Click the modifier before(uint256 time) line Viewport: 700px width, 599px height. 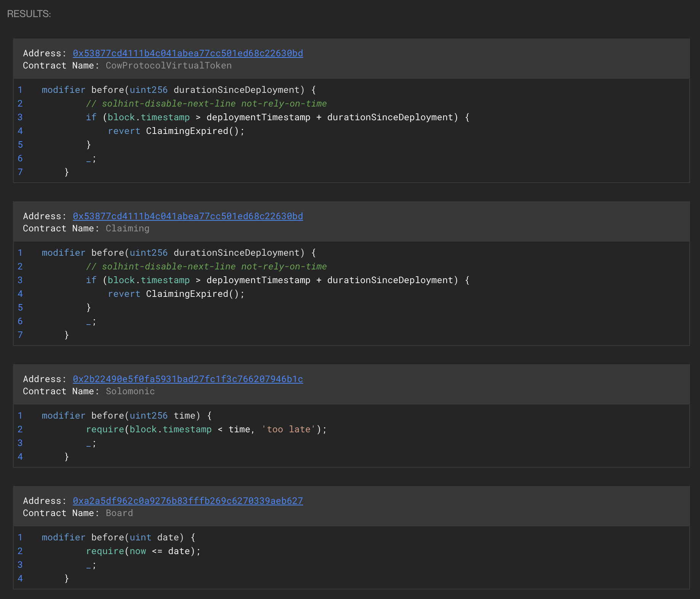126,416
